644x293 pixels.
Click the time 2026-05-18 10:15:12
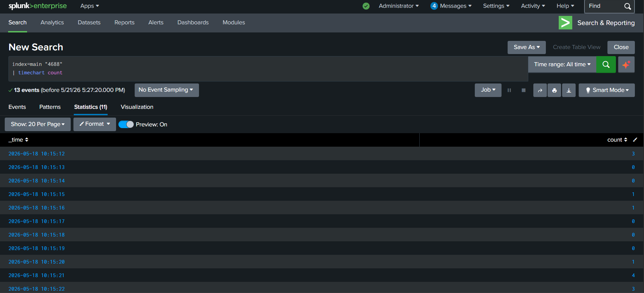tap(37, 154)
